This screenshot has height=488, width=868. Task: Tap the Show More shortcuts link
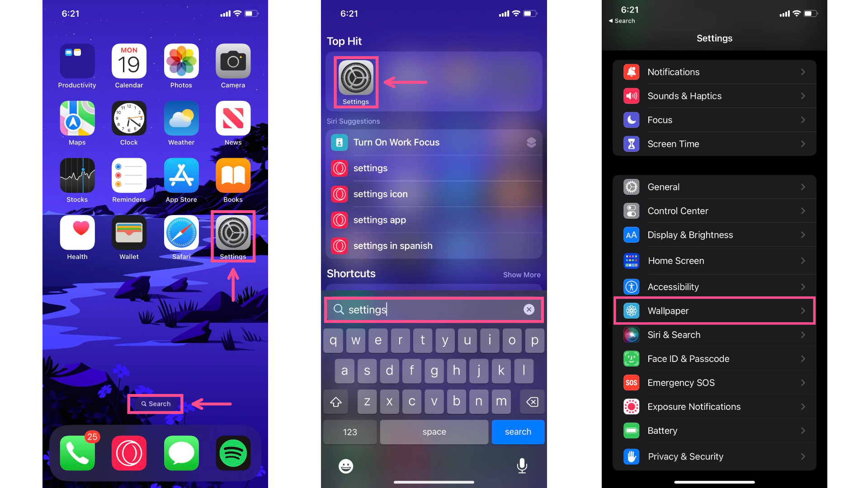(x=521, y=275)
